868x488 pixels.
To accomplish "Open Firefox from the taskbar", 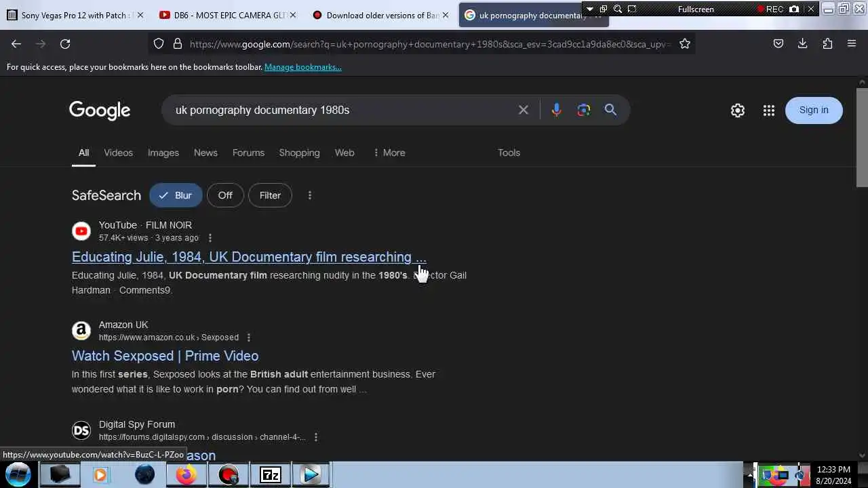I will tap(186, 474).
